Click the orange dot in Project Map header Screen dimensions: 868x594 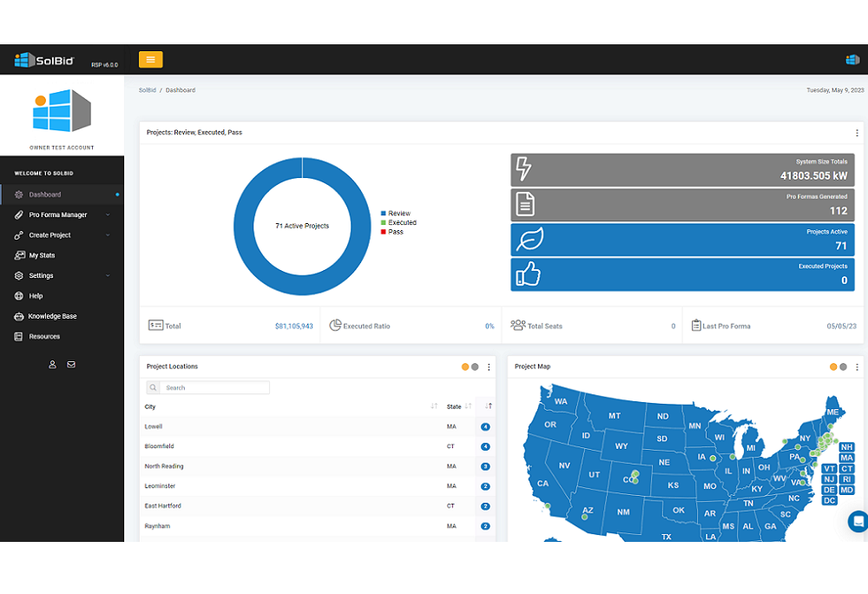coord(833,366)
